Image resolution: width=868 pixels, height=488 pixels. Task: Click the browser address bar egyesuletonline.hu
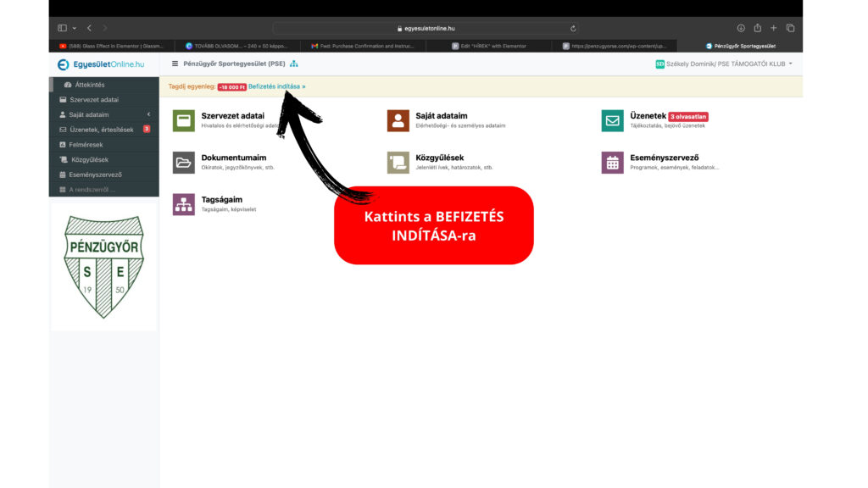[x=426, y=28]
